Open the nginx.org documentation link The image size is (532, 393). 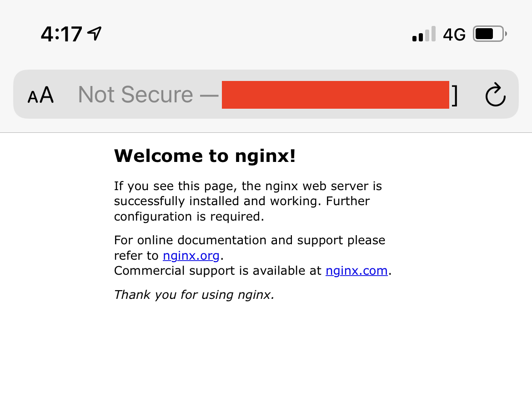click(191, 256)
